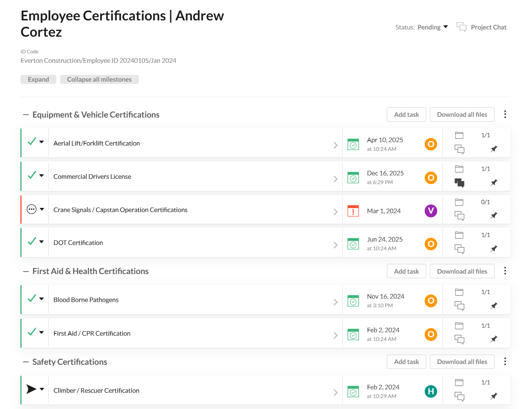Screen dimensions: 532x409
Task: Download all files for Safety Certifications
Action: pyautogui.click(x=462, y=361)
